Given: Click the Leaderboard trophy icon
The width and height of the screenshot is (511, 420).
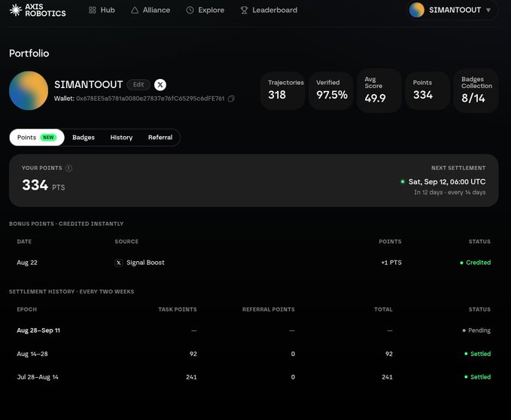Looking at the screenshot, I should [x=244, y=10].
